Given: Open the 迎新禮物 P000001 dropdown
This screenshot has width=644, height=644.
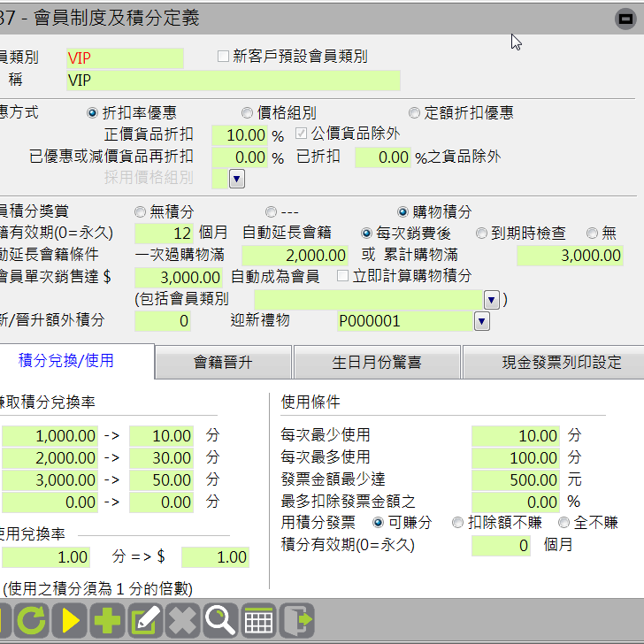Looking at the screenshot, I should pos(481,321).
